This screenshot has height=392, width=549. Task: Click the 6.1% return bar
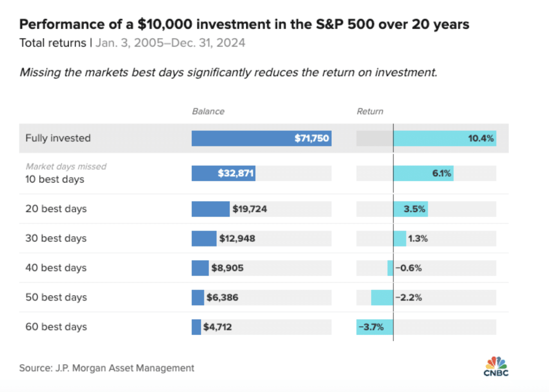tap(423, 173)
